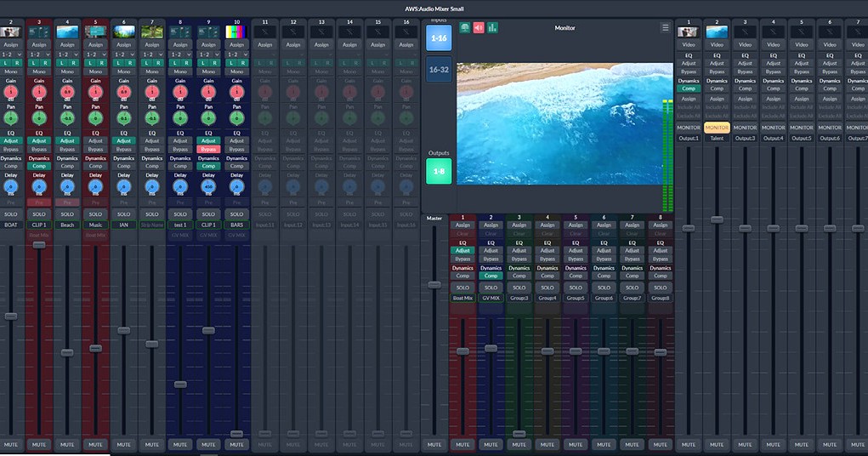Turn off MONITOR on Talent output 2
The width and height of the screenshot is (868, 456).
(x=717, y=128)
